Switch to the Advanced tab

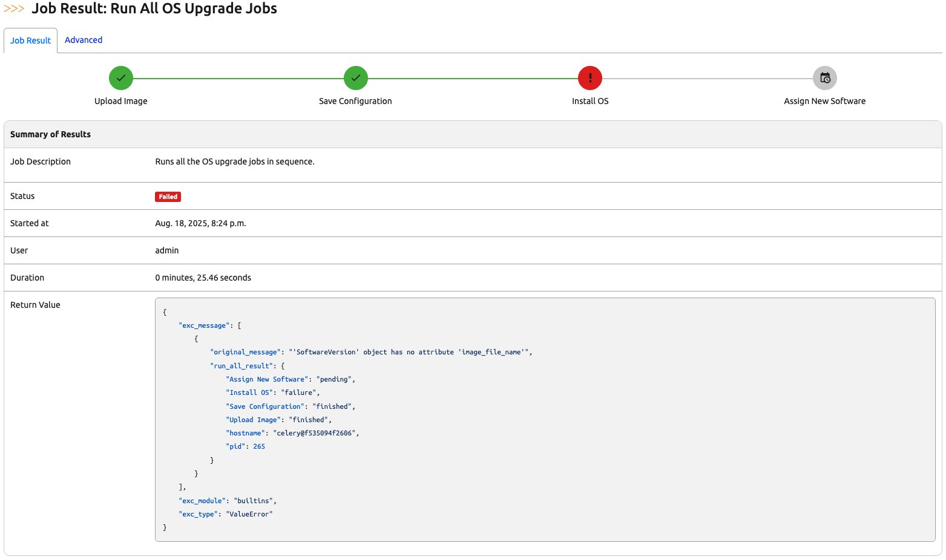coord(83,40)
